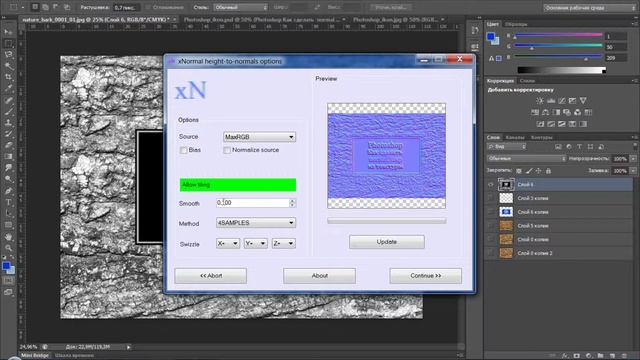Select the Eraser tool
The height and width of the screenshot is (360, 640).
(8, 145)
